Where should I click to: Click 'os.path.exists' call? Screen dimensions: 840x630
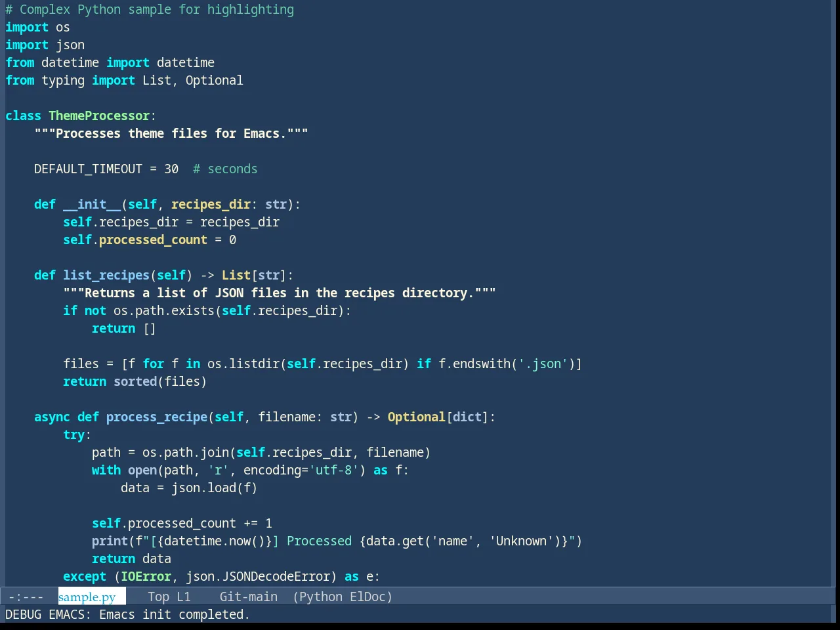click(164, 310)
